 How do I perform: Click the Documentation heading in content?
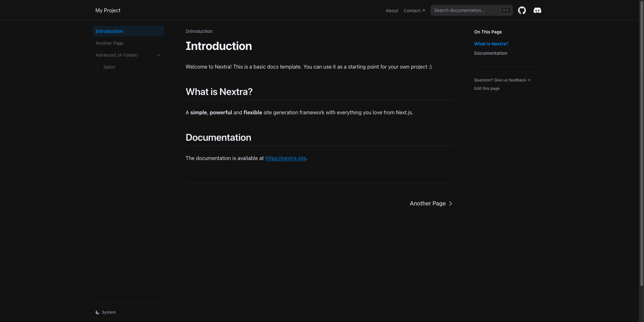[x=218, y=137]
